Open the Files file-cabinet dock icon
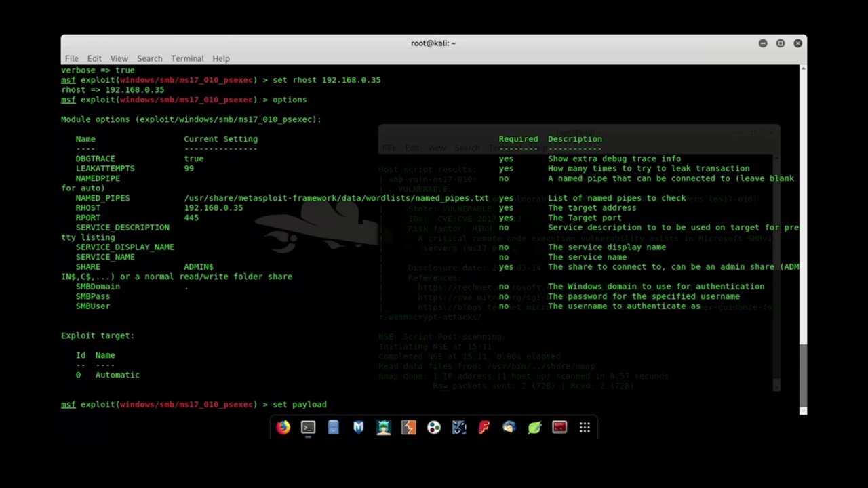The width and height of the screenshot is (868, 488). 333,427
